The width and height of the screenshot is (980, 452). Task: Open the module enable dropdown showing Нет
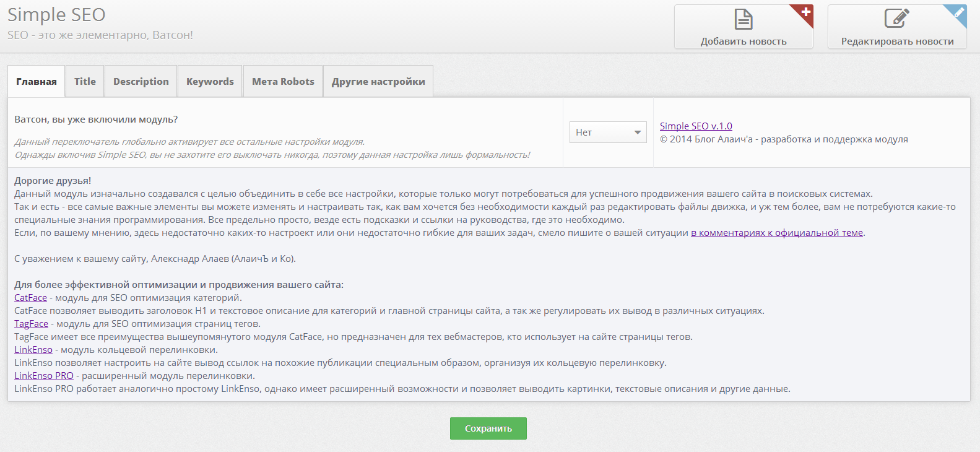point(607,133)
